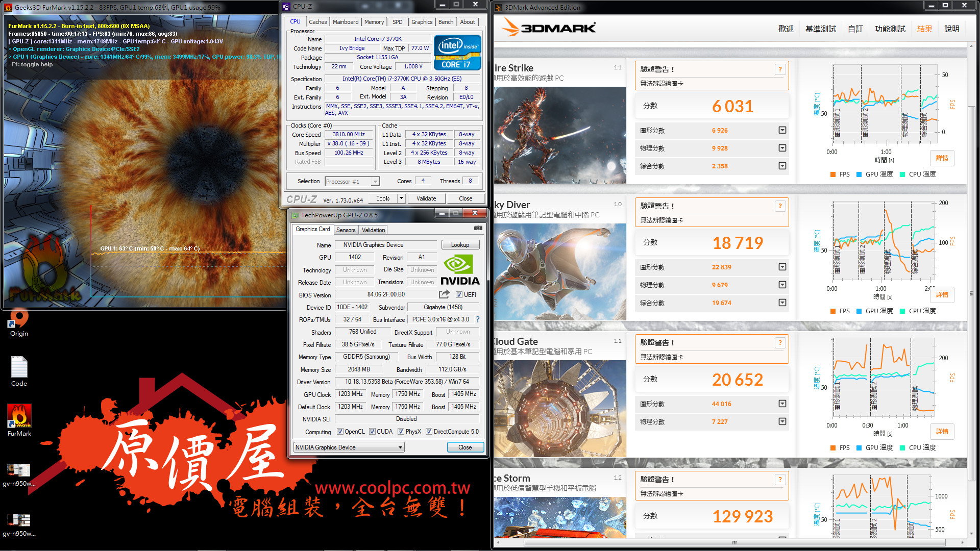Switch to CPU-Z Memory tab
Screen dimensions: 980x551
(374, 22)
